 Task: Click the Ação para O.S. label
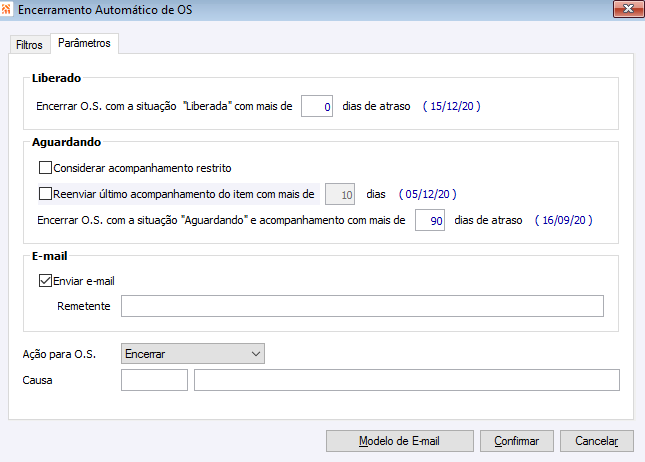59,354
